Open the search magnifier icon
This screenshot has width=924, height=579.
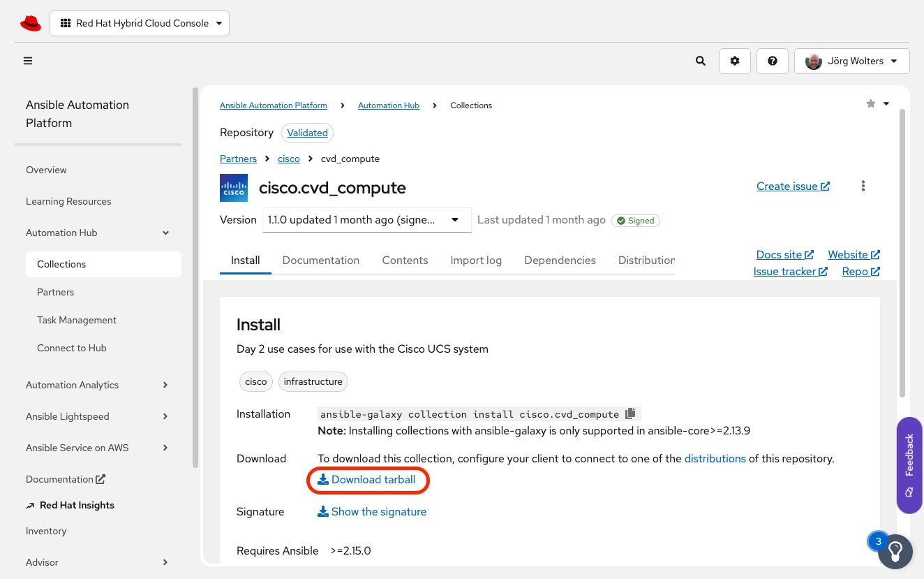click(701, 61)
